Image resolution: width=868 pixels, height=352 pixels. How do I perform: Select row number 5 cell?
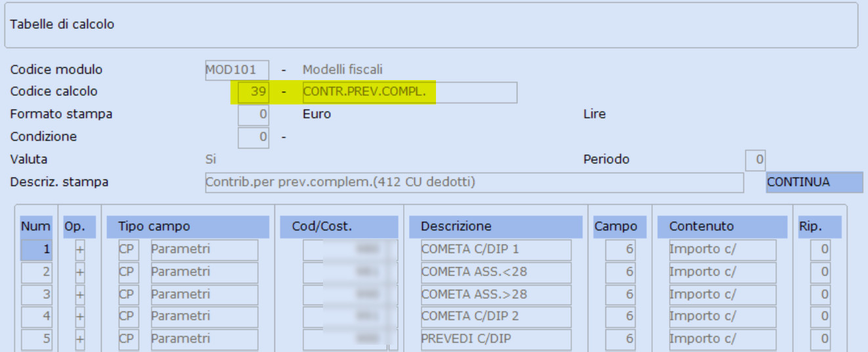click(x=37, y=340)
